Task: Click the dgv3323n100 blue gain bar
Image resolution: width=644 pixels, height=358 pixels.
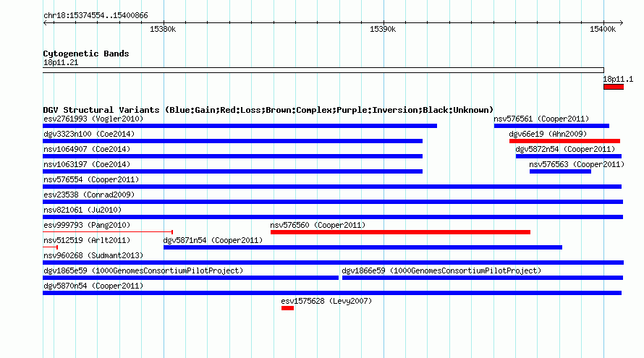Action: click(x=232, y=141)
